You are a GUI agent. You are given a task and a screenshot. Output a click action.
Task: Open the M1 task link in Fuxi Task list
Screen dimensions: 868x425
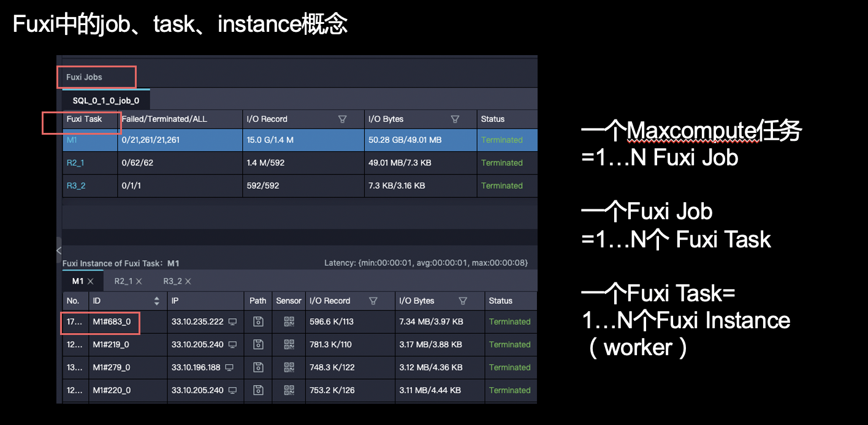pos(72,140)
